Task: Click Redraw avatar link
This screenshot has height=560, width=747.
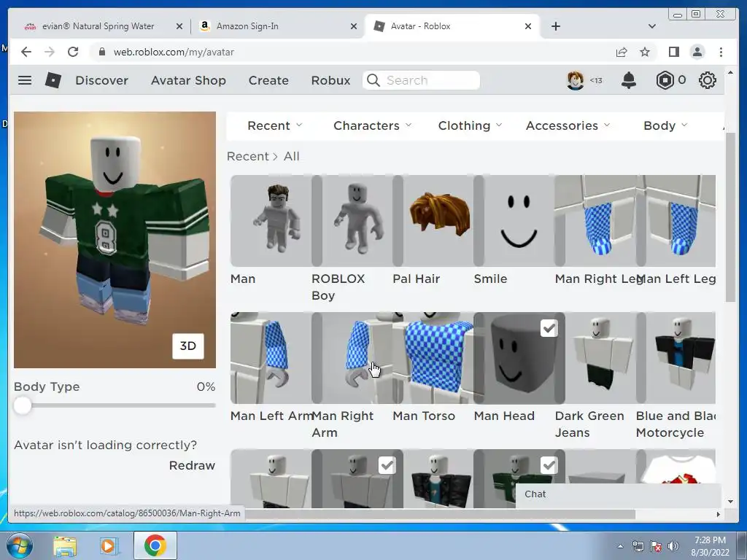Action: click(192, 465)
